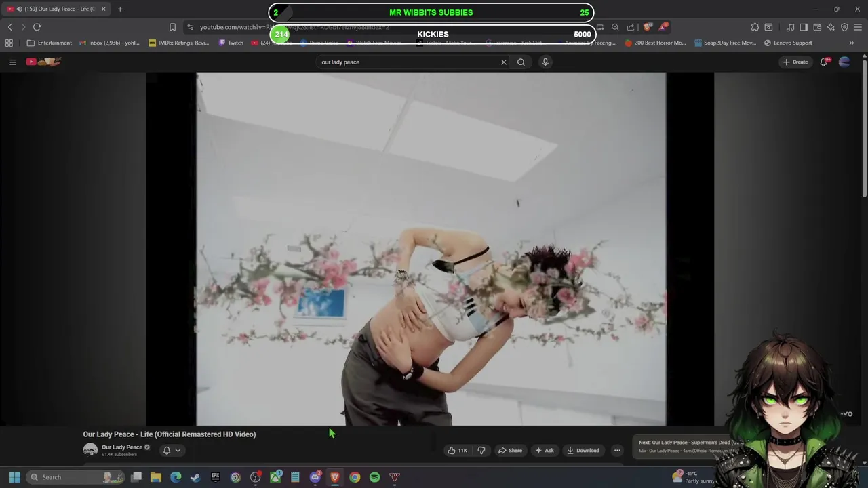Open the browser main hamburger menu
Viewport: 868px width, 488px height.
pos(858,27)
